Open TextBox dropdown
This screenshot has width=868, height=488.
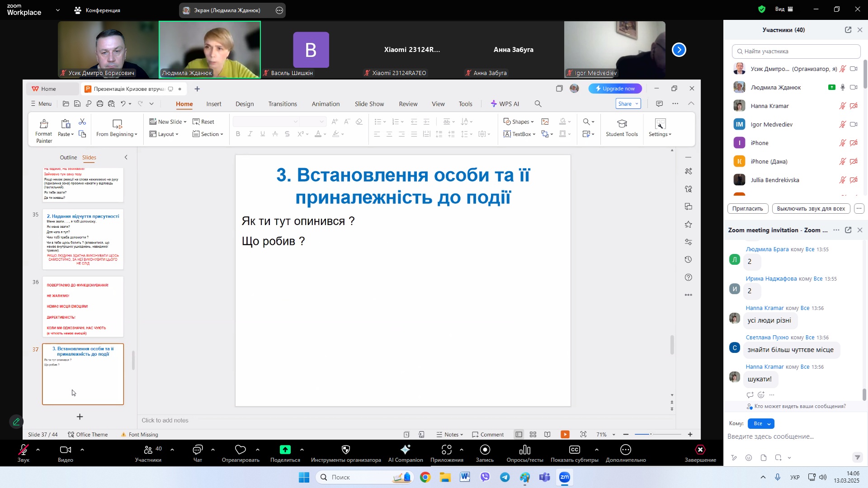520,134
